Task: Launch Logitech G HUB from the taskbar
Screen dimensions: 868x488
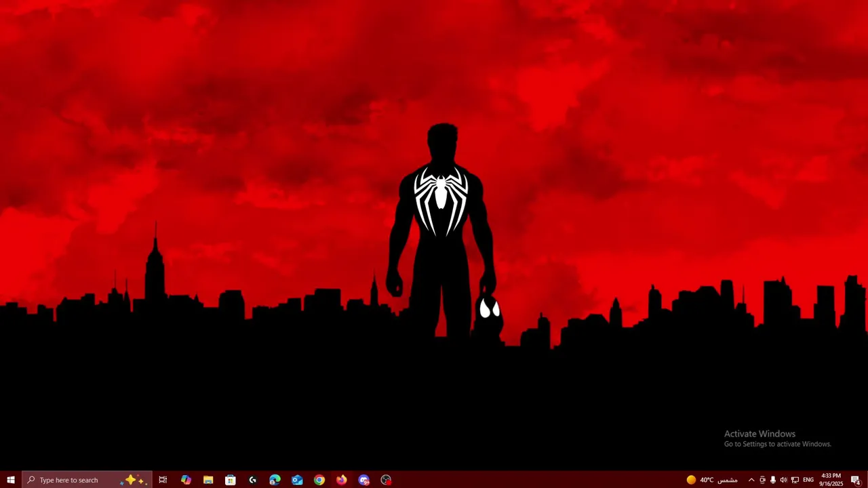Action: (x=253, y=480)
